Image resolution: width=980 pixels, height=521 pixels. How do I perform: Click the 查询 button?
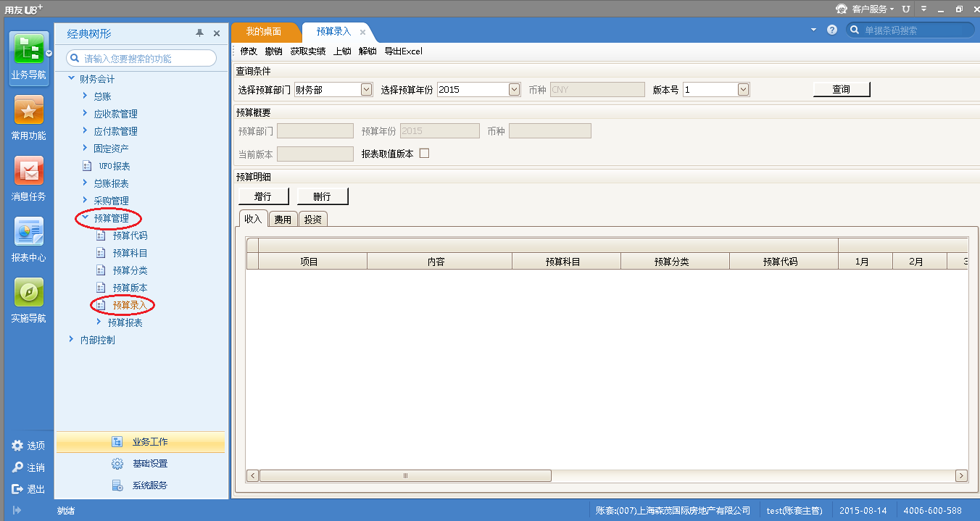pyautogui.click(x=841, y=89)
